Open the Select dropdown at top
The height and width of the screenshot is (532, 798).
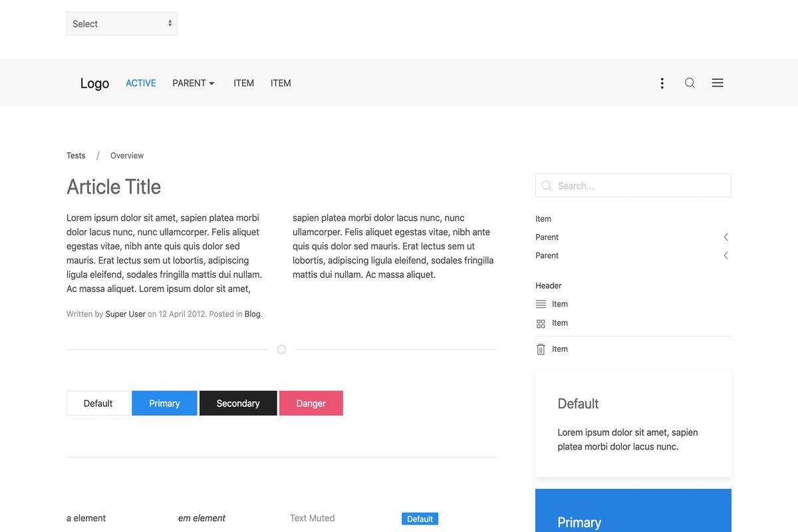point(122,24)
